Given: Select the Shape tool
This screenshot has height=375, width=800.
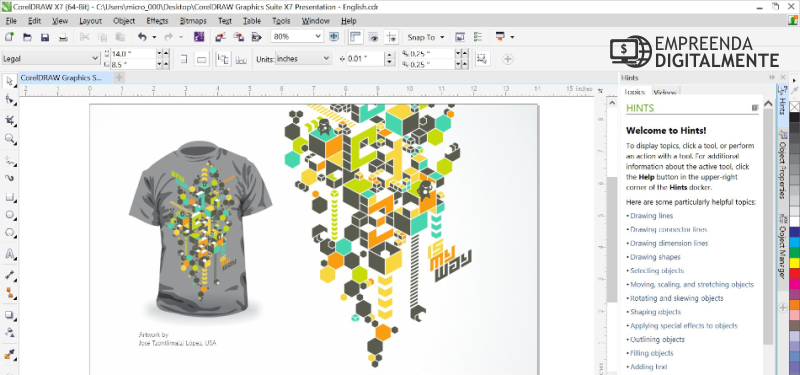Looking at the screenshot, I should coord(9,99).
